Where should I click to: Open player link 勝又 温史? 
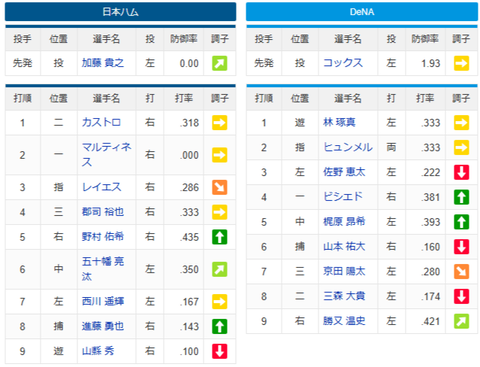(x=344, y=321)
